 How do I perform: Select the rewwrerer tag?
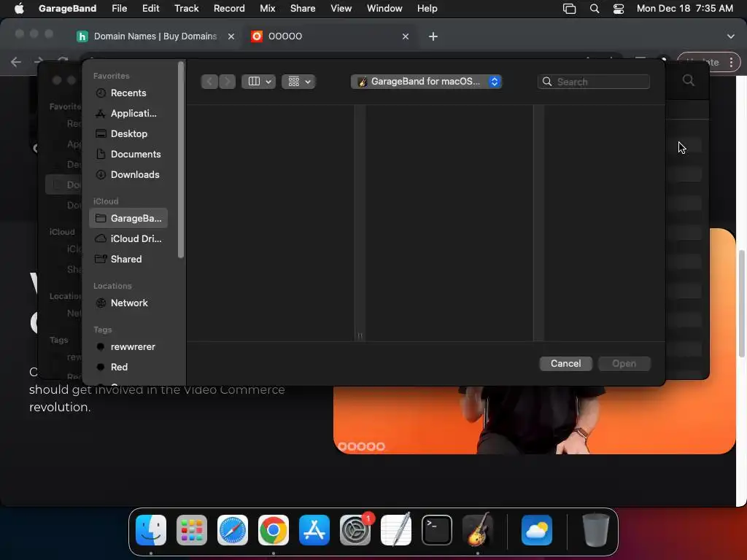pos(128,346)
